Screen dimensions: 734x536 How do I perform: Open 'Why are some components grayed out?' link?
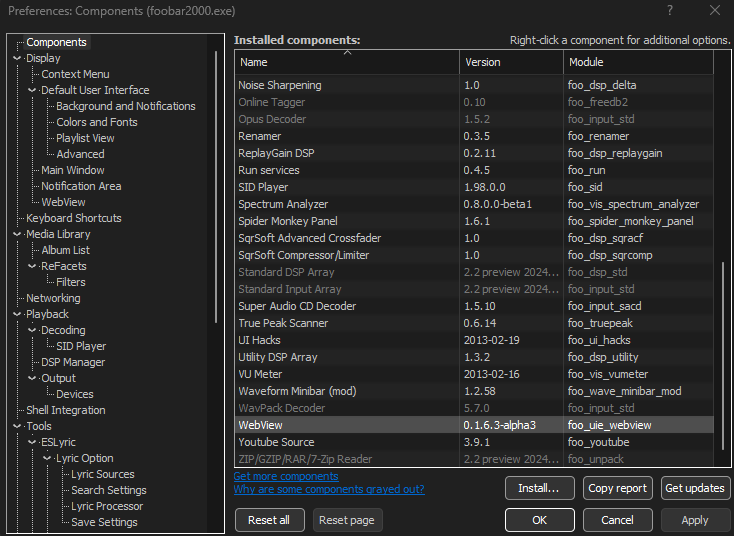pyautogui.click(x=329, y=489)
